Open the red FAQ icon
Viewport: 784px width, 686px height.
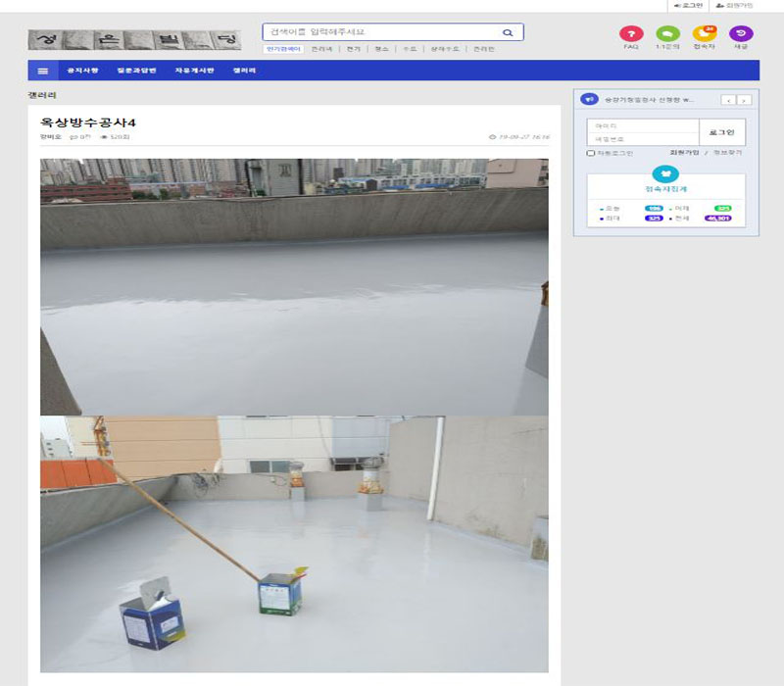coord(631,33)
